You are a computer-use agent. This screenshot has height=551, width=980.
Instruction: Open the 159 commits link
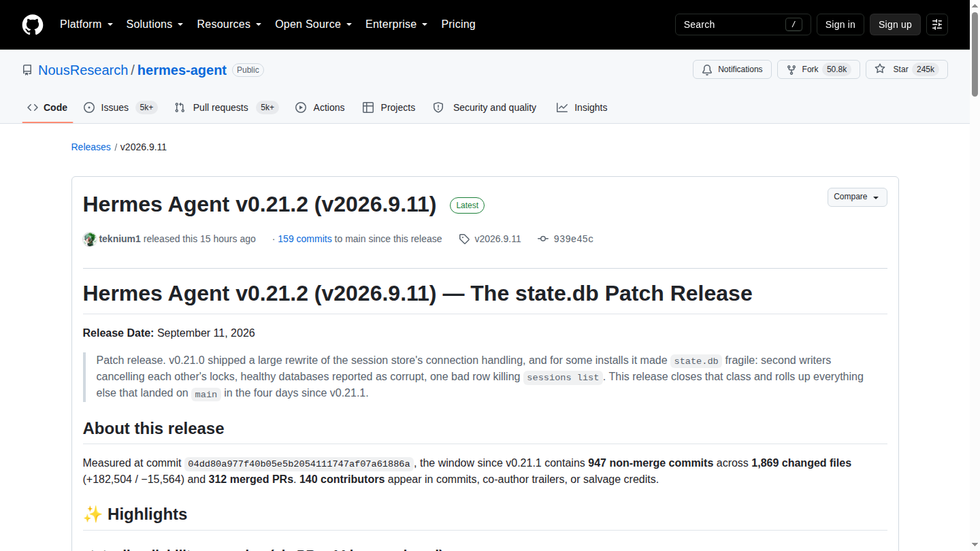click(304, 239)
